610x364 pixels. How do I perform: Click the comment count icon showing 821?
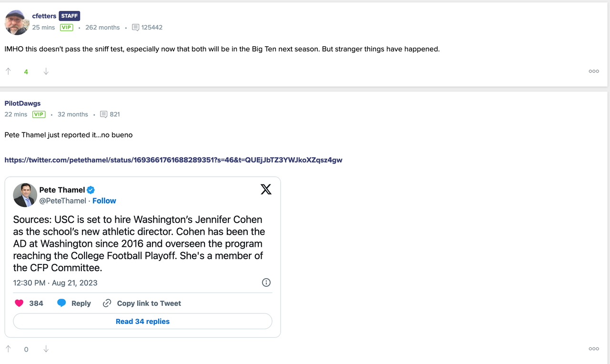(104, 114)
